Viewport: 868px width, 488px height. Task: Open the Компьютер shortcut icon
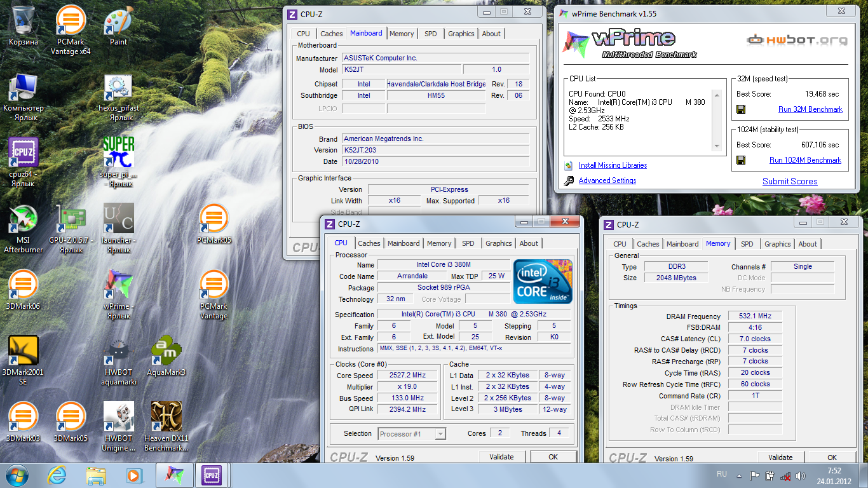point(24,97)
